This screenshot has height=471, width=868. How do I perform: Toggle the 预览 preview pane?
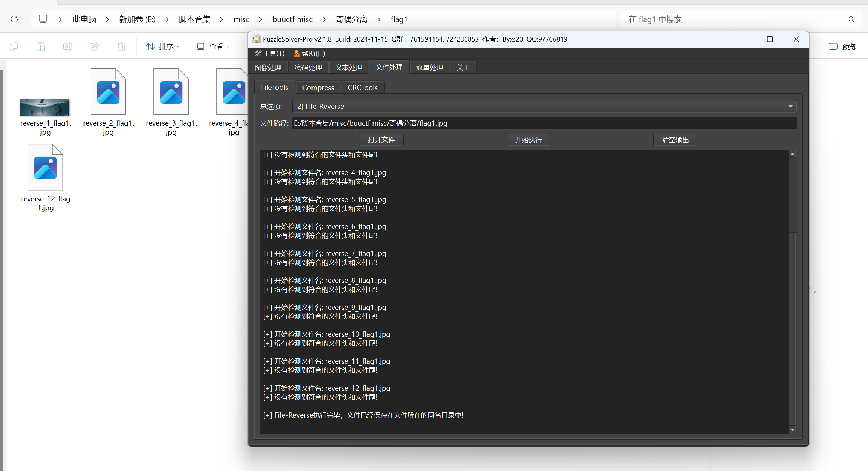(842, 46)
